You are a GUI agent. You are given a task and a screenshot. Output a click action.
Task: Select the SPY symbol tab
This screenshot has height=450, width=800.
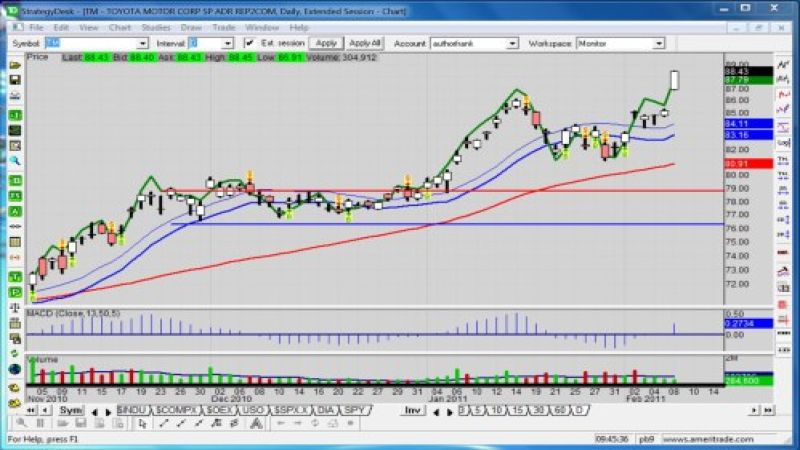tap(355, 411)
